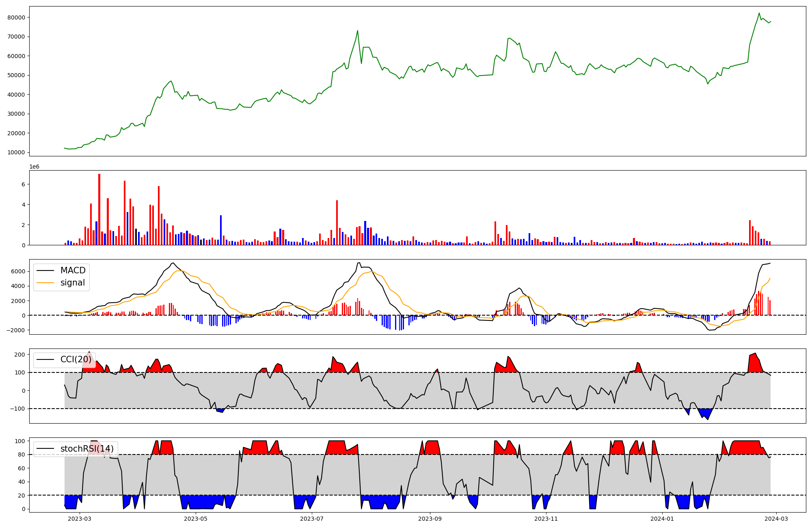Click the 2023-03 x-axis date label
This screenshot has height=528, width=812.
click(x=80, y=518)
